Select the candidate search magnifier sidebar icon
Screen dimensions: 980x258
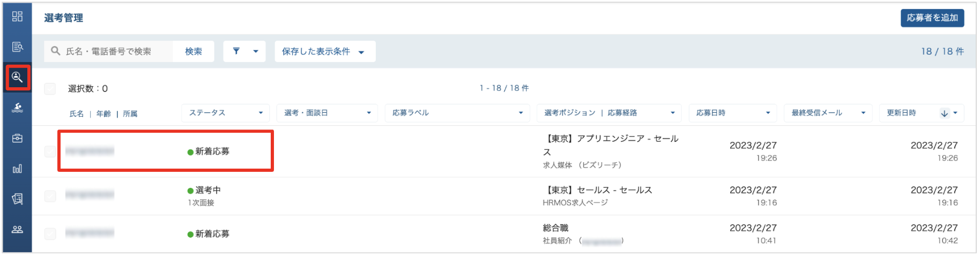click(17, 78)
